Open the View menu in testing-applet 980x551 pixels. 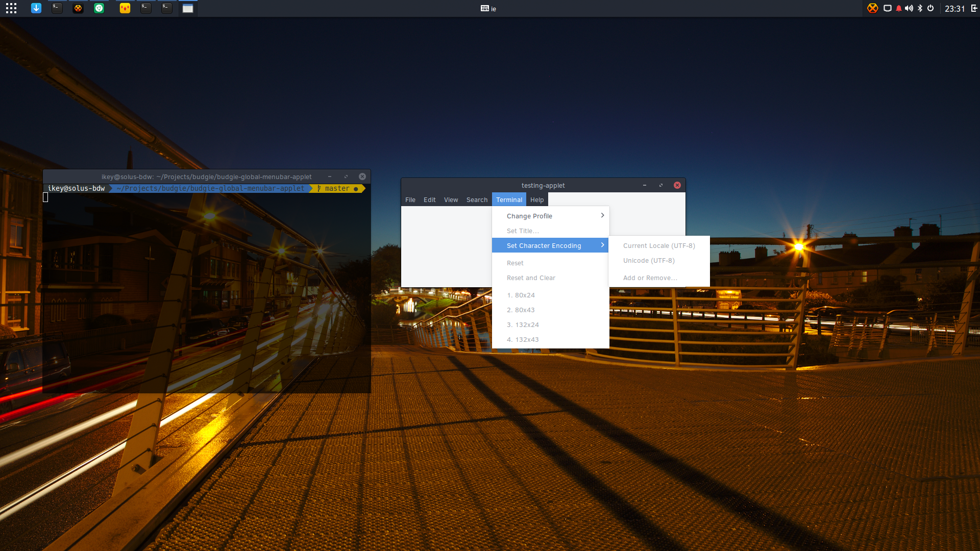click(x=451, y=199)
